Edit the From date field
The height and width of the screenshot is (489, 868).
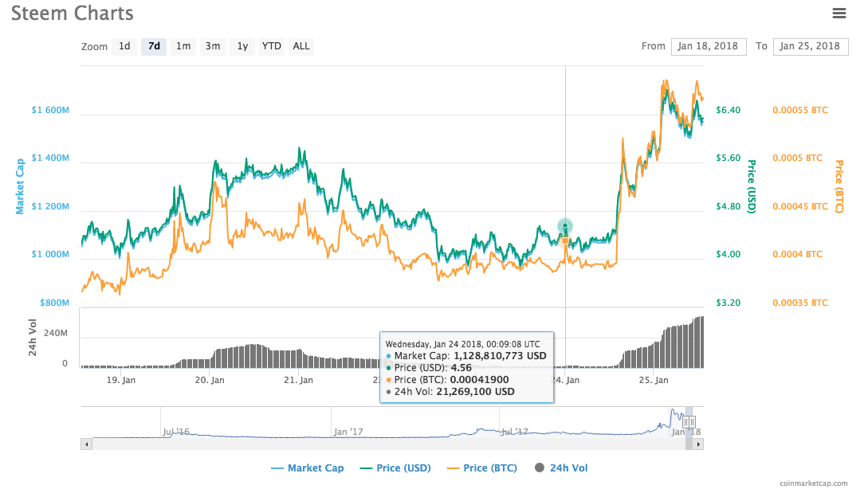(709, 46)
